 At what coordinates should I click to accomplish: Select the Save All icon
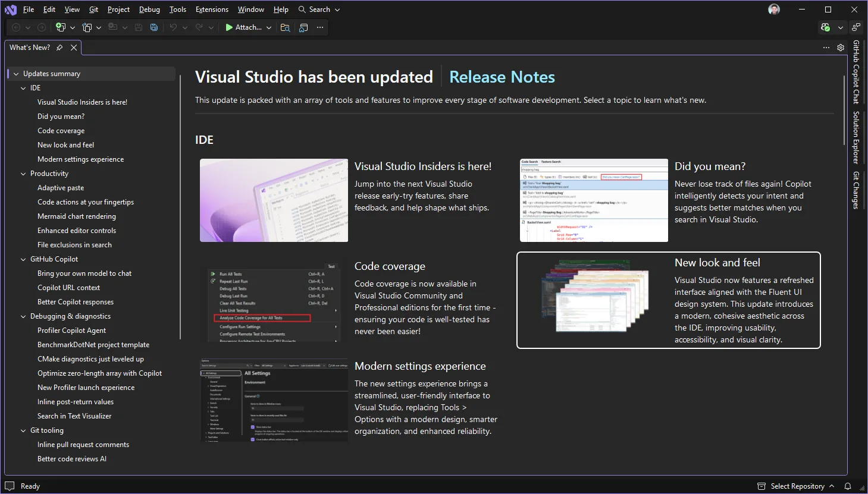coord(153,27)
